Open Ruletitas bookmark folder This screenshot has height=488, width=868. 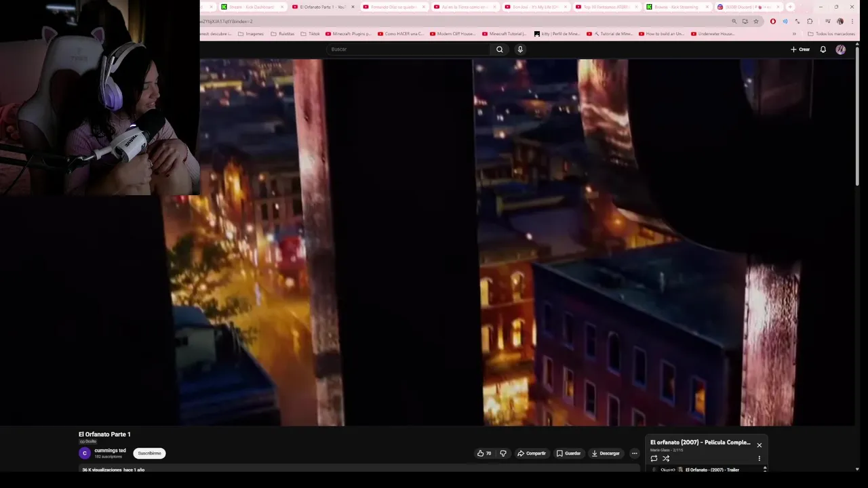pyautogui.click(x=283, y=34)
